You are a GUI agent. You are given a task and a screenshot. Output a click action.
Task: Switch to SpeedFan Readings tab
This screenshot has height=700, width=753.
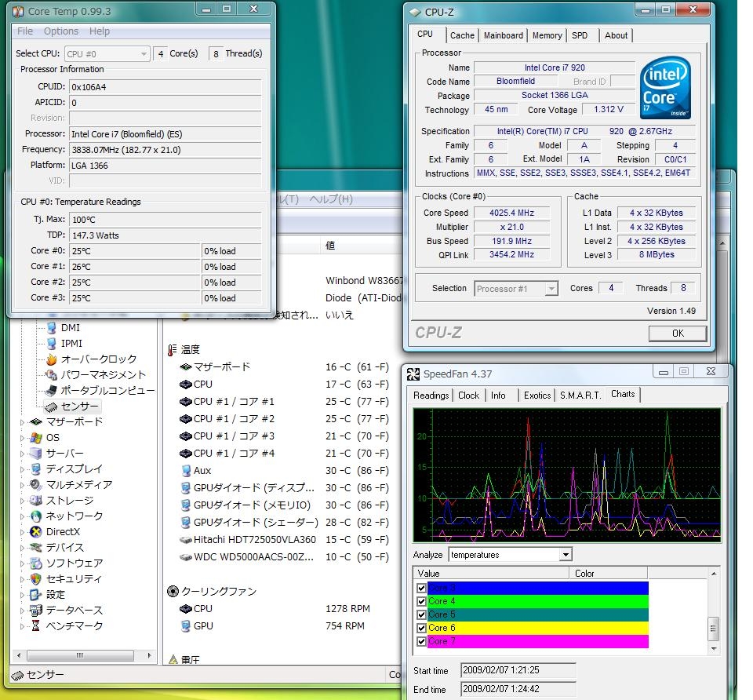(431, 396)
